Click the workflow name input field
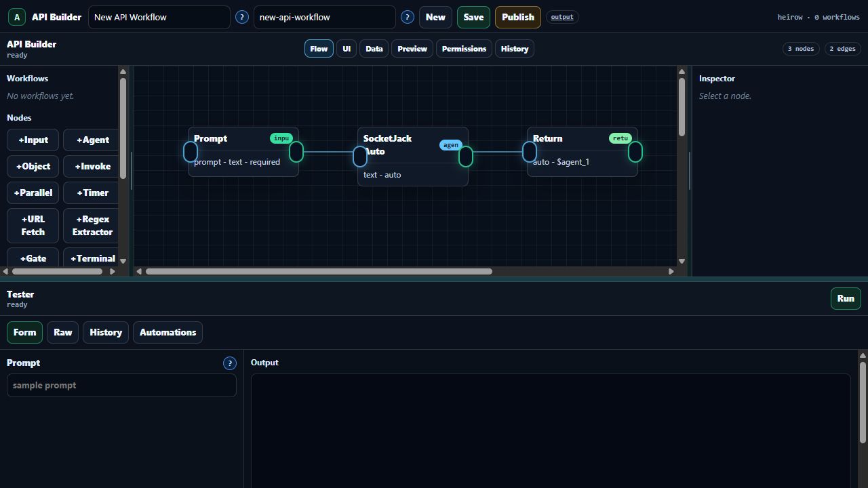Viewport: 868px width, 488px height. pos(159,17)
